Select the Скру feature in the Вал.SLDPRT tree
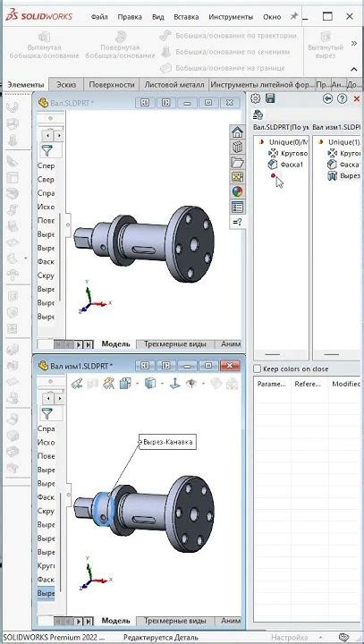 click(x=46, y=275)
